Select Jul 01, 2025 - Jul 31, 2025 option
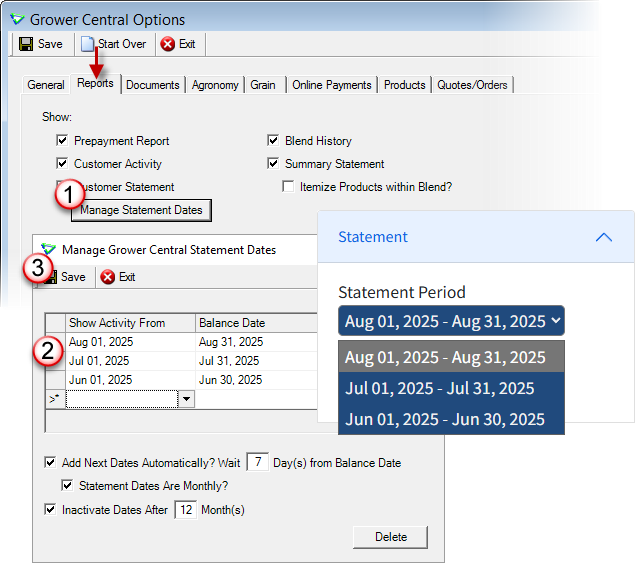This screenshot has width=635, height=563. [x=451, y=388]
